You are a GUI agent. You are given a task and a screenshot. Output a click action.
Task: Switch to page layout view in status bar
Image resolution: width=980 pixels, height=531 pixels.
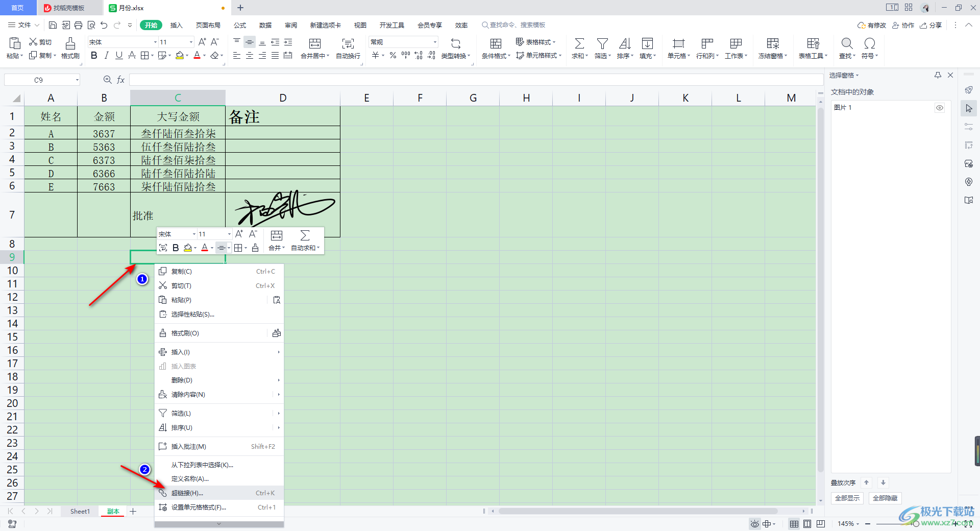[807, 524]
